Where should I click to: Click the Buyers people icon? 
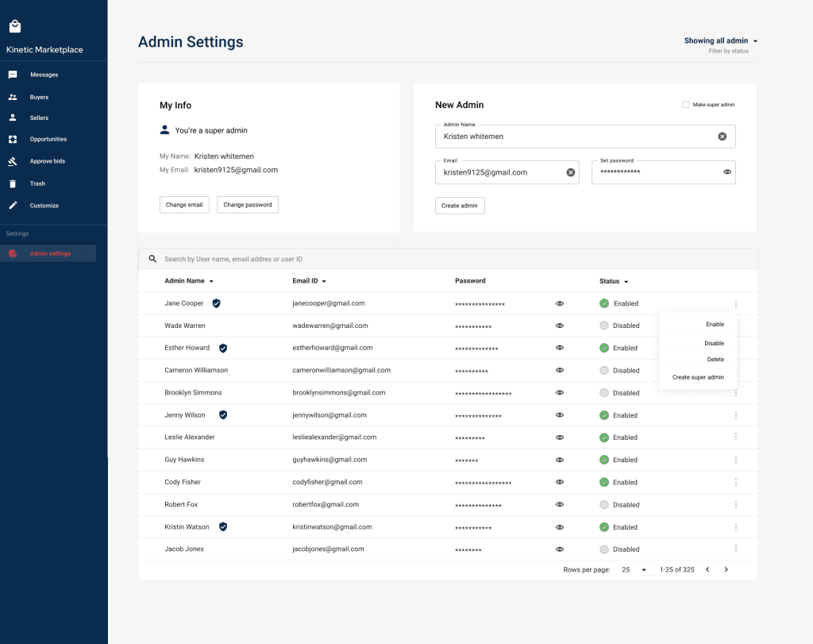[13, 97]
